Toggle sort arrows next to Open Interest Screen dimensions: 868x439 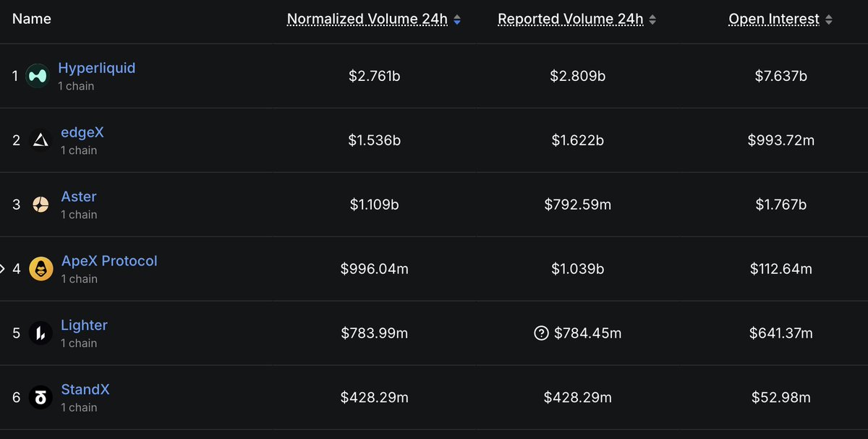(x=829, y=20)
